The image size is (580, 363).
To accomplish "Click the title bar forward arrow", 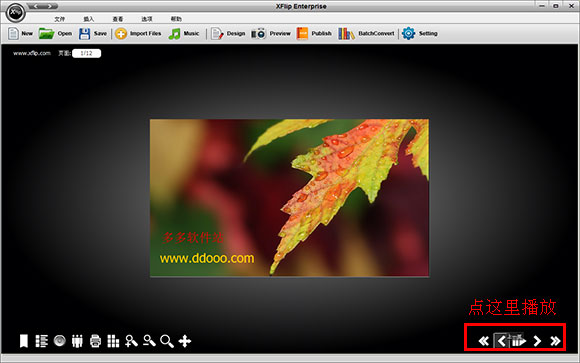I will tap(50, 6).
